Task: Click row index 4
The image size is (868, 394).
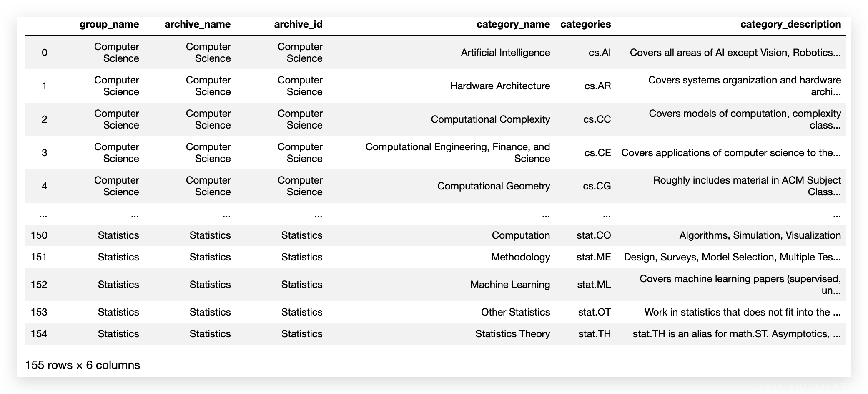Action: click(45, 186)
